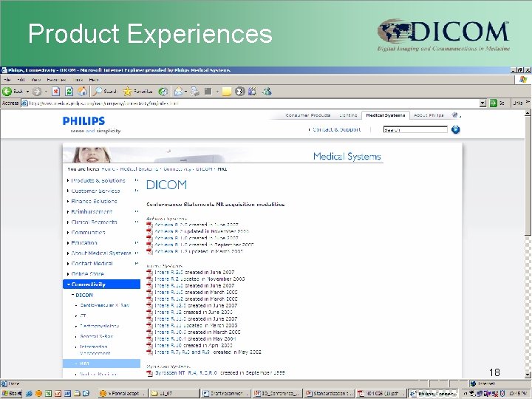532x399 pixels.
Task: Refresh the page with the green arrows icon
Action: pos(69,92)
